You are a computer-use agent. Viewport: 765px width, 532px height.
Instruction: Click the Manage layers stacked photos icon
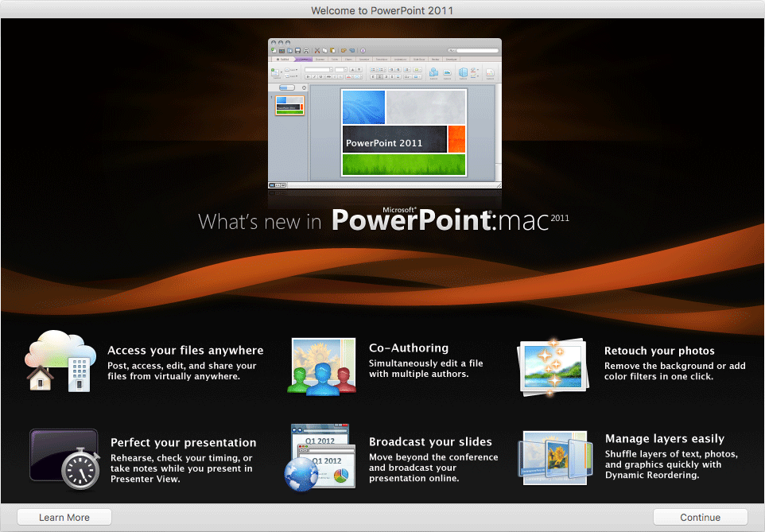coord(554,457)
